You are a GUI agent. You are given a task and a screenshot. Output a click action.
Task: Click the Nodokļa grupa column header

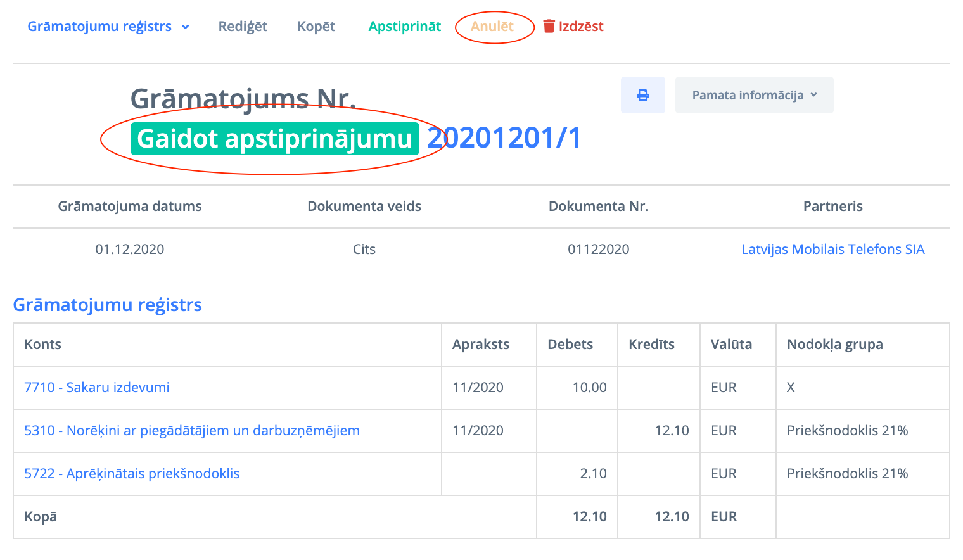[835, 344]
